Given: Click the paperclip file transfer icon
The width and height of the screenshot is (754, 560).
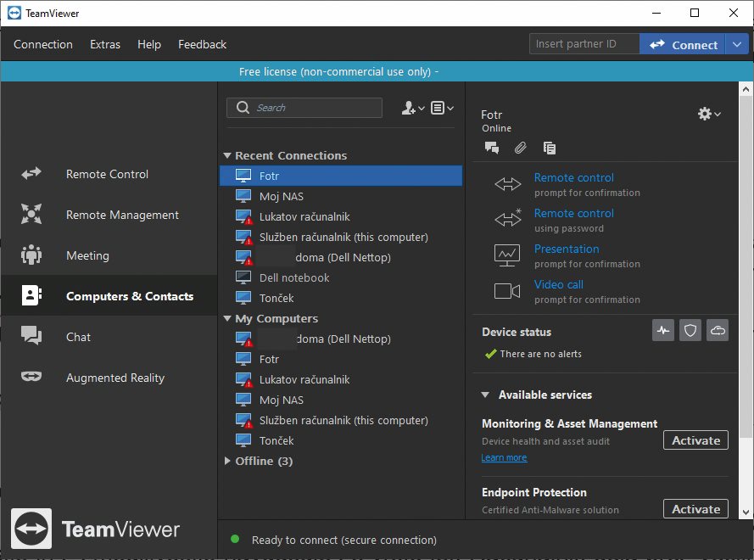Looking at the screenshot, I should point(520,148).
